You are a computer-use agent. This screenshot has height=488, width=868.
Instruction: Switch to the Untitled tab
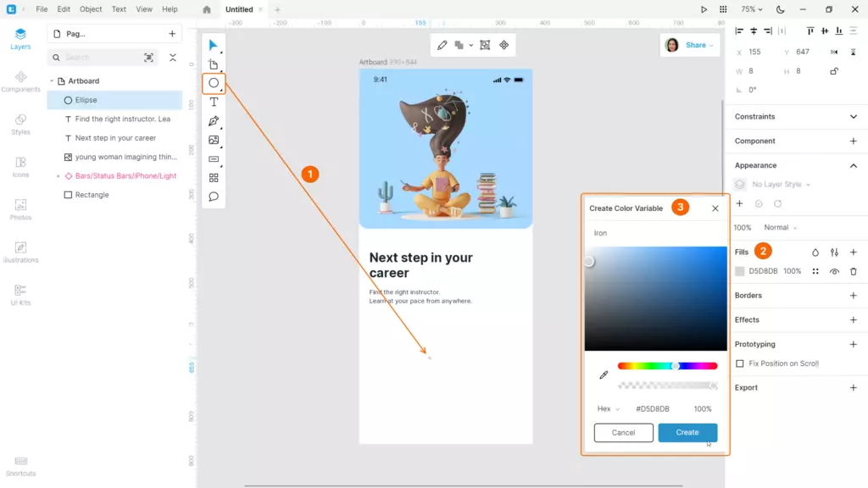[x=239, y=9]
